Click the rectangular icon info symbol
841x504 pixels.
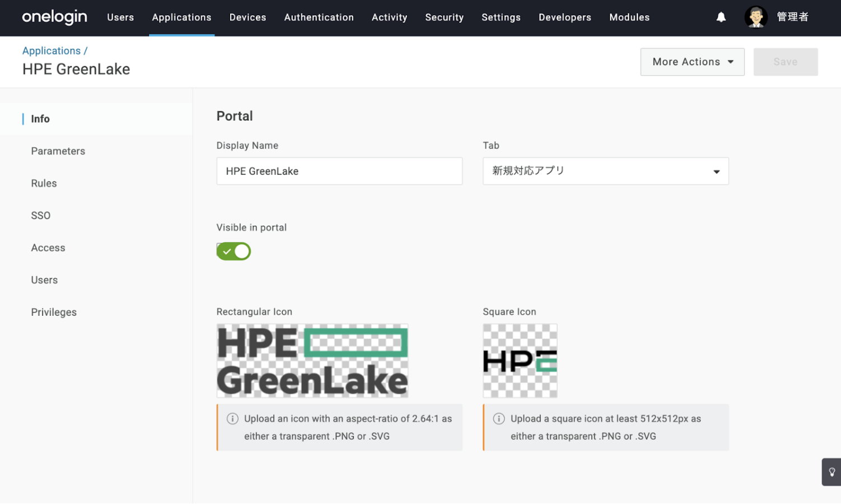point(232,419)
